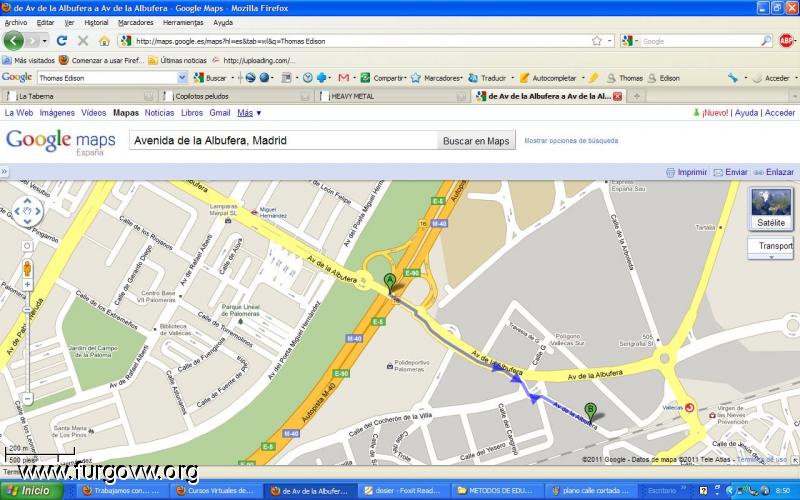Image resolution: width=800 pixels, height=500 pixels.
Task: Click the Maps search input field
Action: 283,141
